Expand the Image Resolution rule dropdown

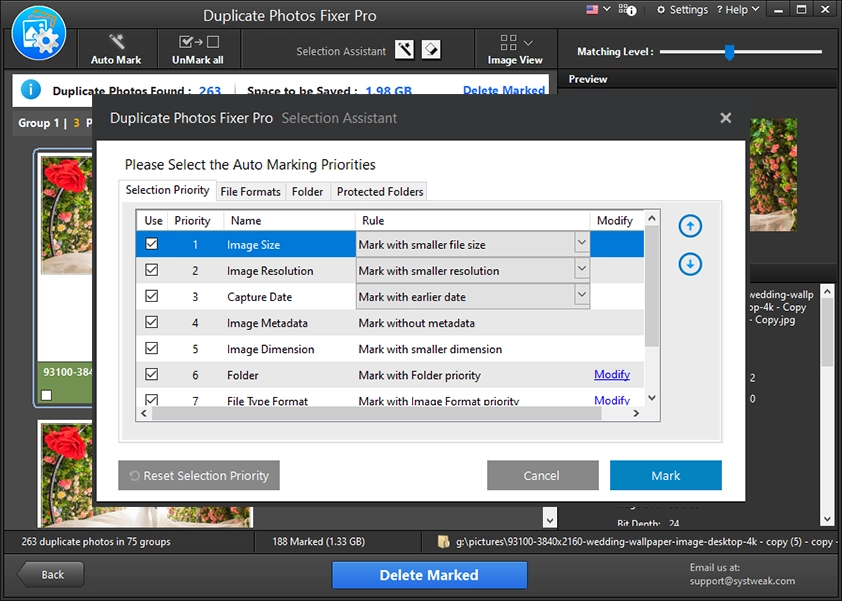pyautogui.click(x=582, y=269)
